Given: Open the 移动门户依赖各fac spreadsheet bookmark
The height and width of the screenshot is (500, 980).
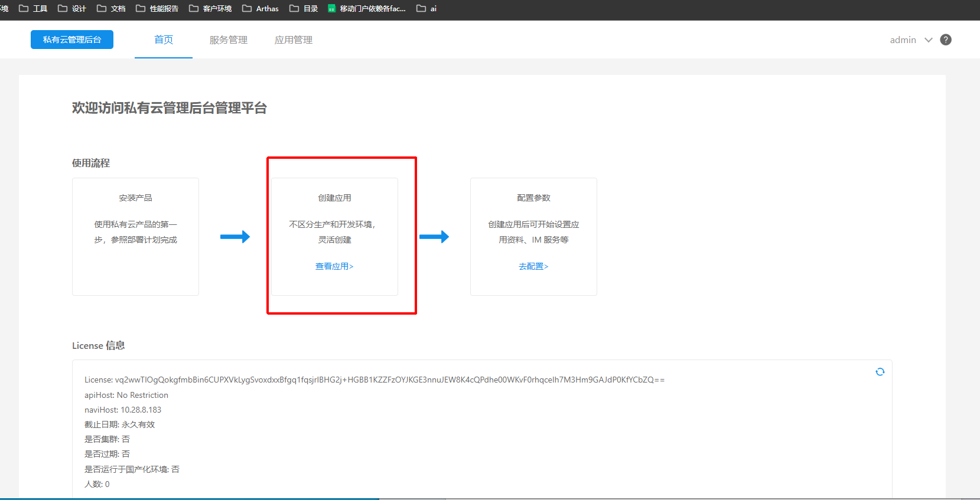Looking at the screenshot, I should [x=366, y=8].
